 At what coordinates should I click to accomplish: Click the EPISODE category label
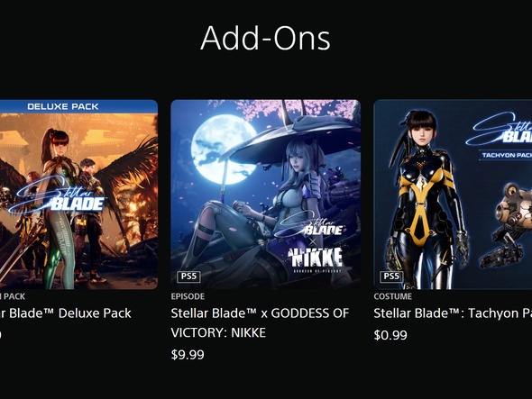[x=188, y=296]
